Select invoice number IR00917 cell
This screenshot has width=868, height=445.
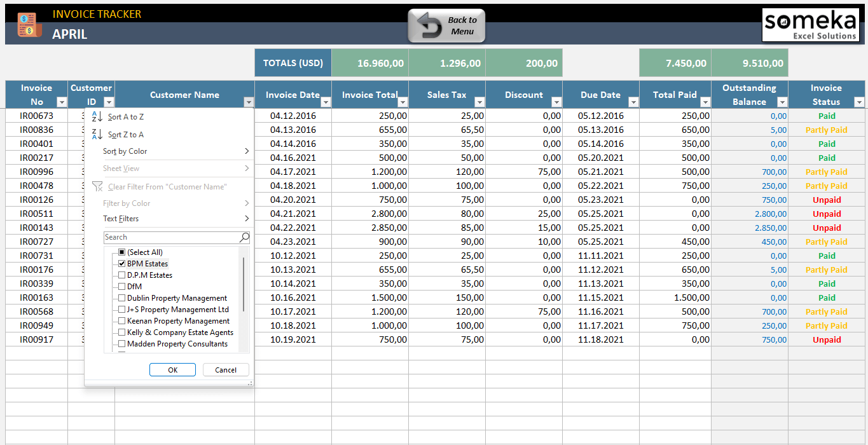pos(37,339)
